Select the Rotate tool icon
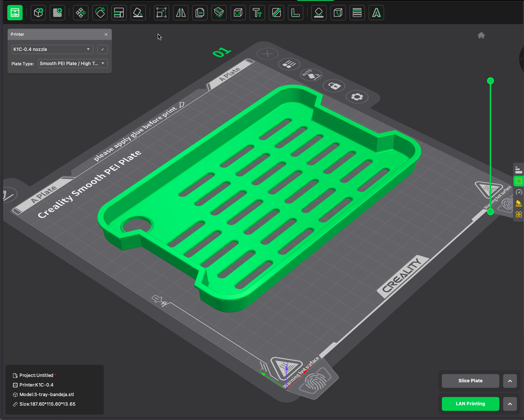This screenshot has width=524, height=420. pos(100,13)
